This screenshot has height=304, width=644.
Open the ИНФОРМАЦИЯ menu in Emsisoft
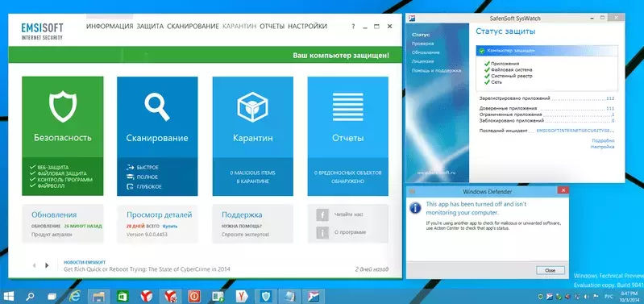pyautogui.click(x=110, y=27)
